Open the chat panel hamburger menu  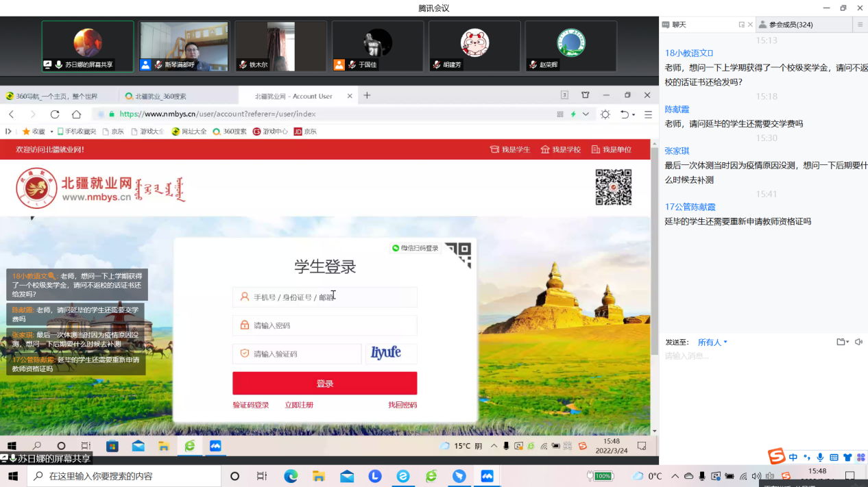(860, 25)
